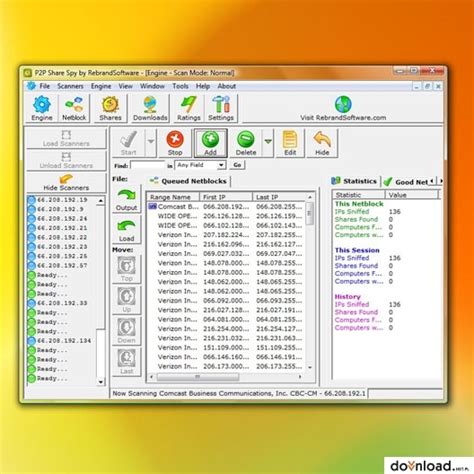
Task: Sort by Range Name column header
Action: [173, 197]
